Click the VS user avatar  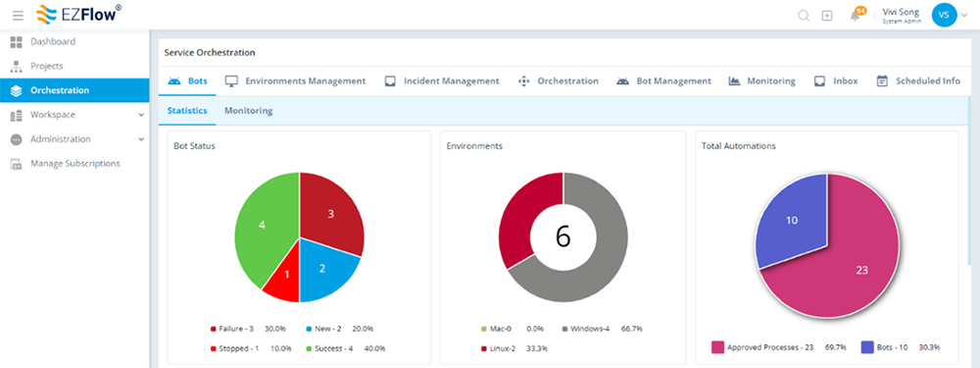(x=944, y=15)
